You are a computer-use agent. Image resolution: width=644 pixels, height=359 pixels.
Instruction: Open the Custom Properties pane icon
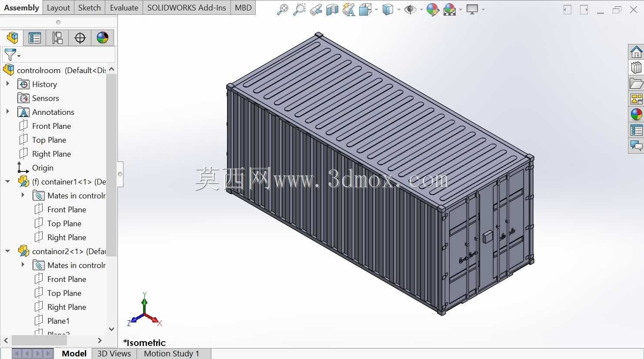[636, 130]
